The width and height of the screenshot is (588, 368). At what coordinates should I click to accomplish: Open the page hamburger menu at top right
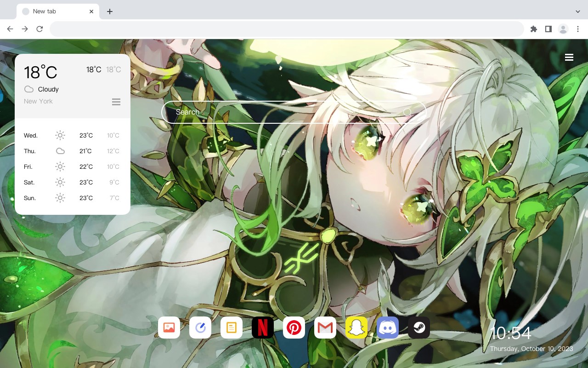(569, 57)
